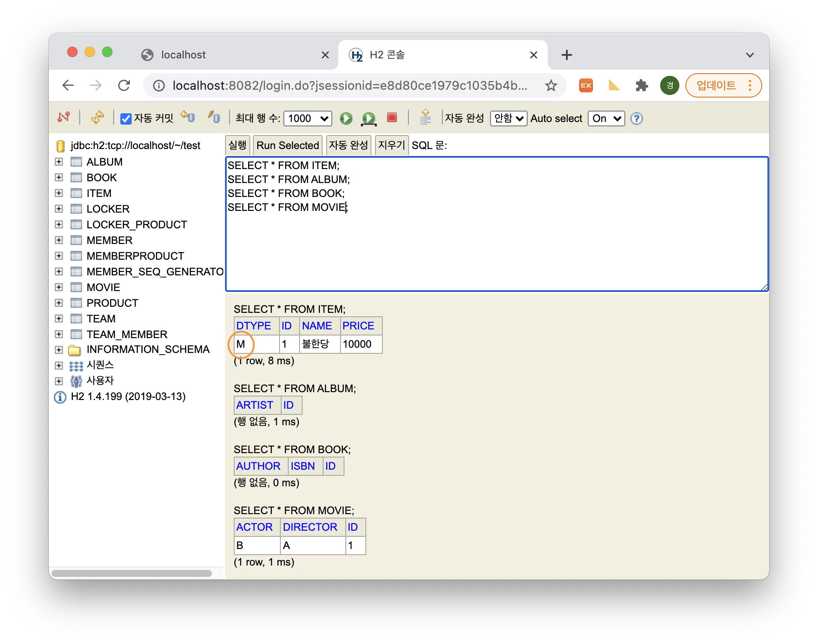Screen dimensions: 818x644
Task: Click the H2 disconnect icon
Action: (64, 118)
